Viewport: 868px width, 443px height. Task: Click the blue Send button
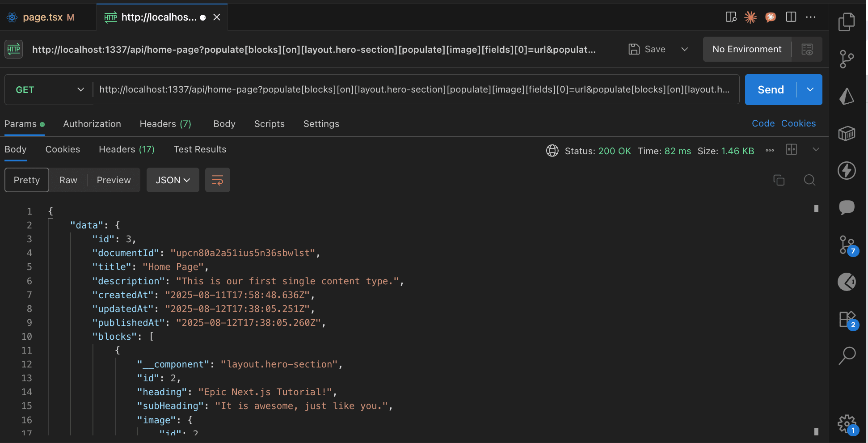[x=771, y=90]
